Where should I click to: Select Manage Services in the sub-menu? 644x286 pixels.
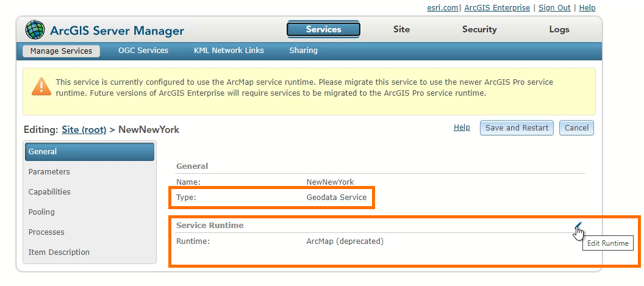pos(61,51)
